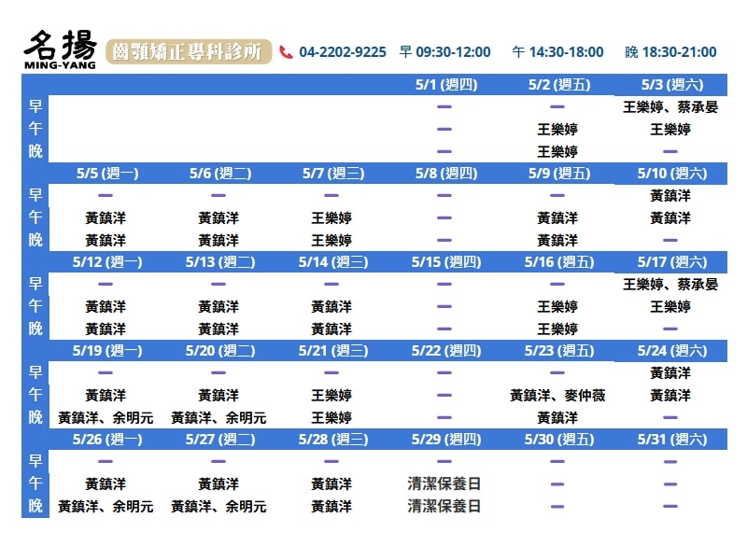Select the 5/1 (週四) date header
The image size is (747, 560).
coord(446,85)
